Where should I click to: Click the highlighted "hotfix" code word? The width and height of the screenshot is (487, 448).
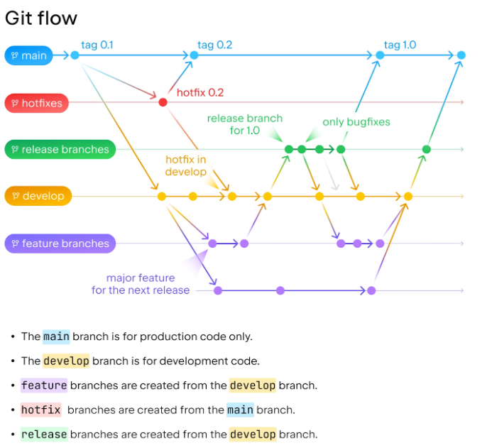coord(41,410)
